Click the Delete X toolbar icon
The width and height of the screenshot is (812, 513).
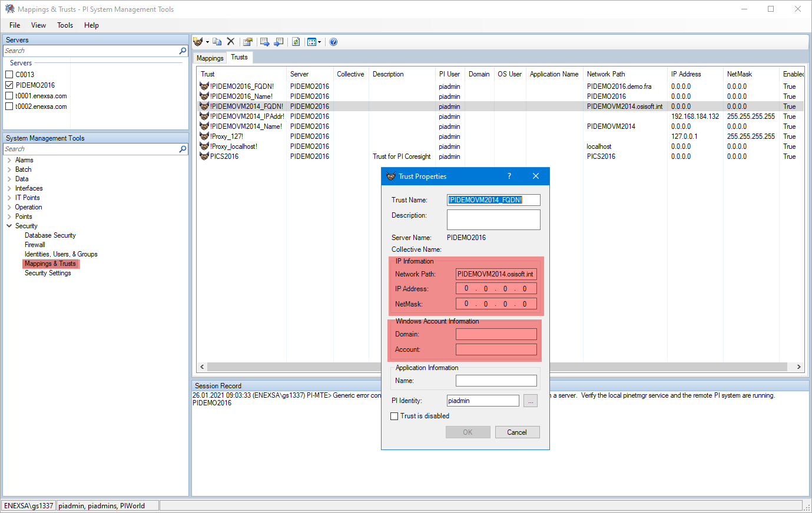tap(231, 42)
